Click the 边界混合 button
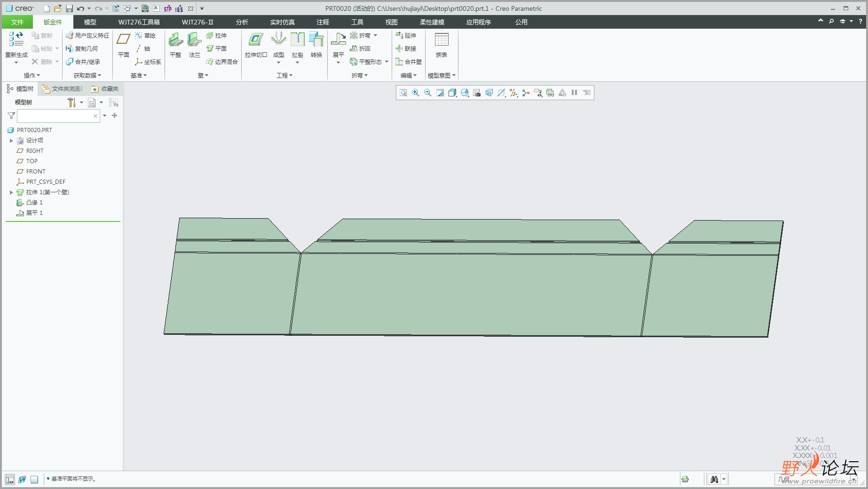This screenshot has width=868, height=489. point(222,62)
